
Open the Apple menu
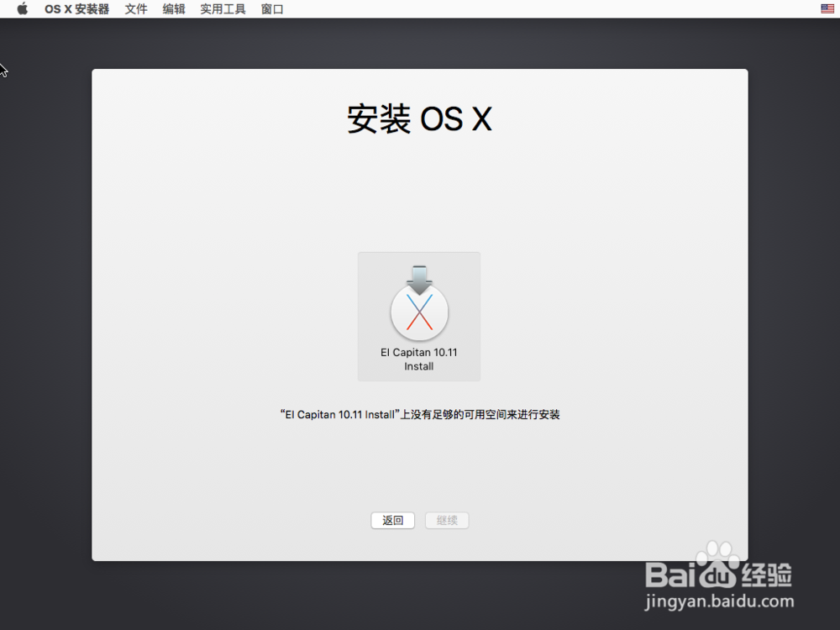(x=22, y=8)
